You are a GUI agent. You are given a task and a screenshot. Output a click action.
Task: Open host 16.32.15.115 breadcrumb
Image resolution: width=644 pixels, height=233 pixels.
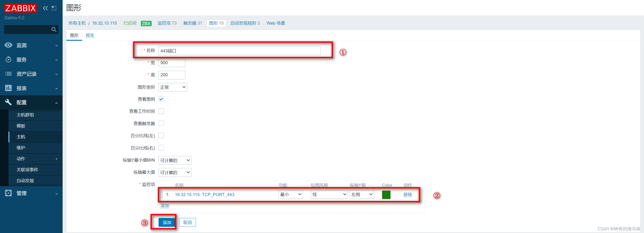104,23
